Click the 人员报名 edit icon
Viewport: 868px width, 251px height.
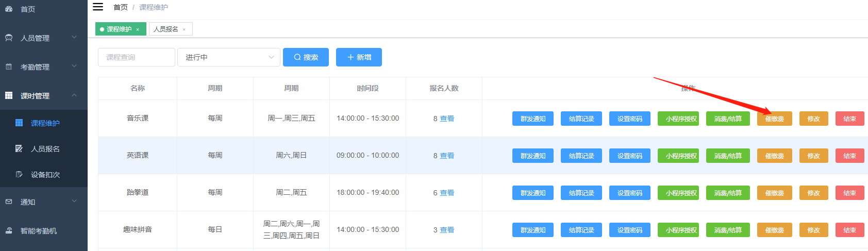(19, 148)
